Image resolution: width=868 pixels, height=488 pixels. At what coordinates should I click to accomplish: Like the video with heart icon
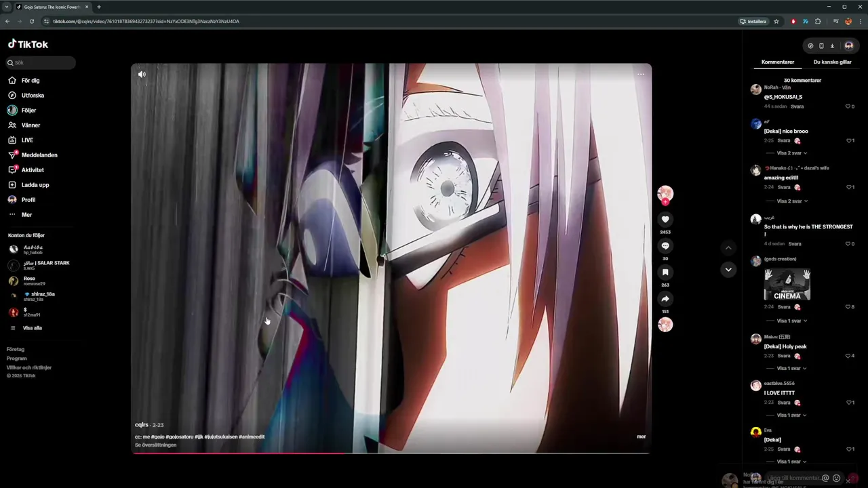(x=665, y=220)
